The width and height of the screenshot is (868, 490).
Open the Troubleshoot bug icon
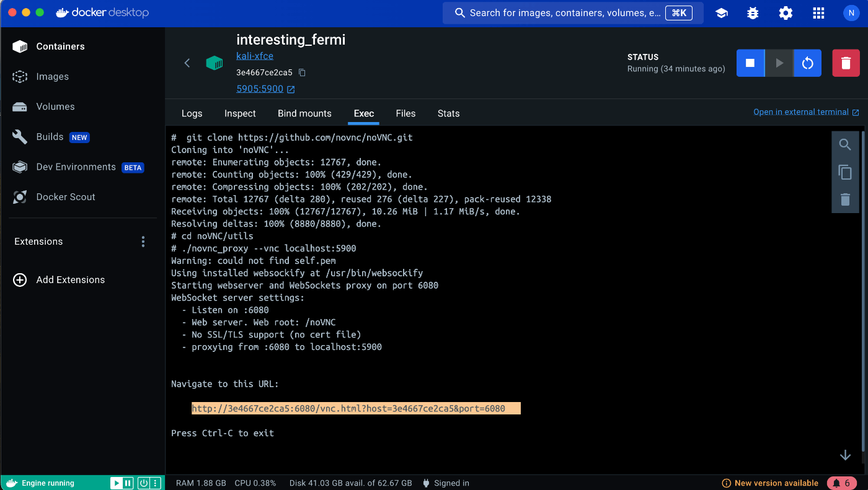pos(753,13)
